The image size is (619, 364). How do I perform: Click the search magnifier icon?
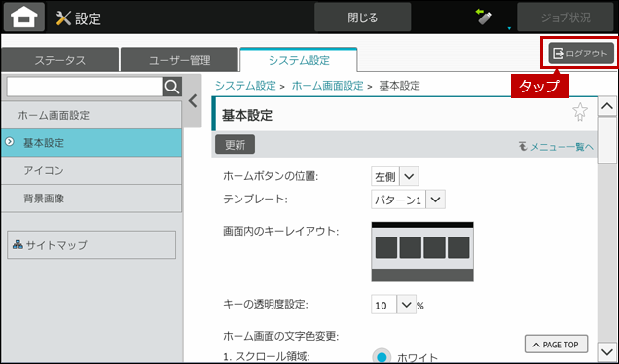pyautogui.click(x=172, y=87)
